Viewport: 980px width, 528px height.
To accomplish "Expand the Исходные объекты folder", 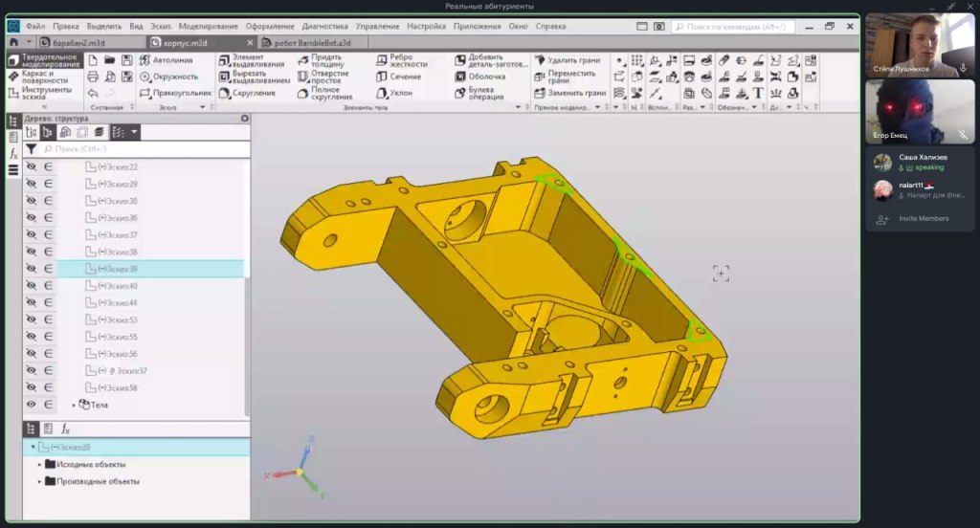I will coord(39,465).
